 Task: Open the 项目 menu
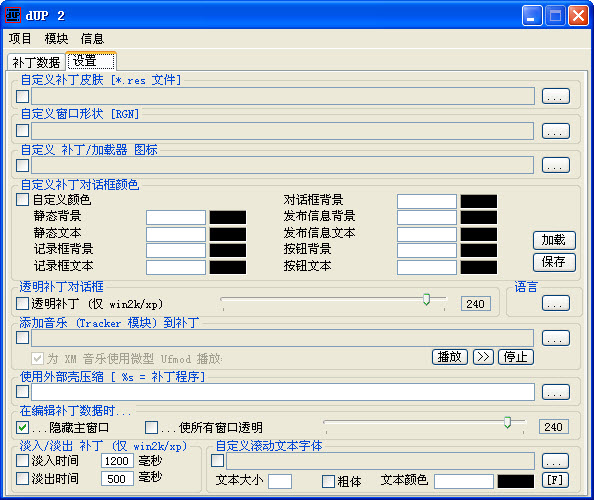click(x=20, y=39)
